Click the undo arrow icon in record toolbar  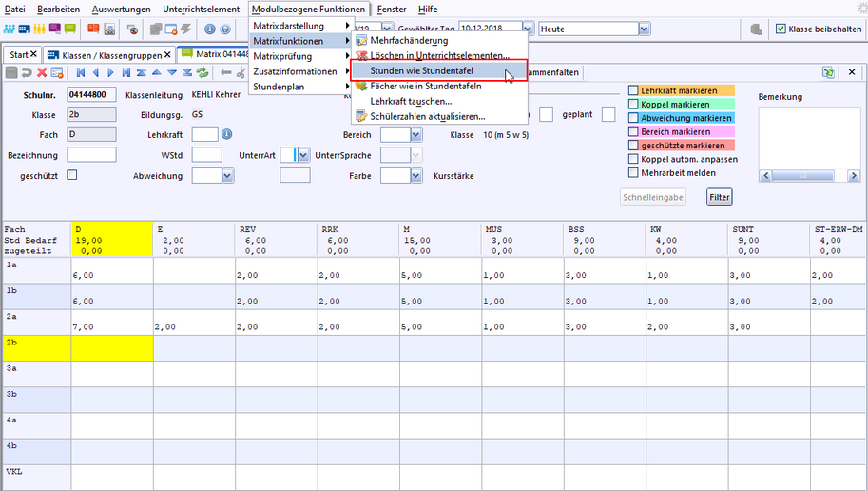(x=27, y=72)
